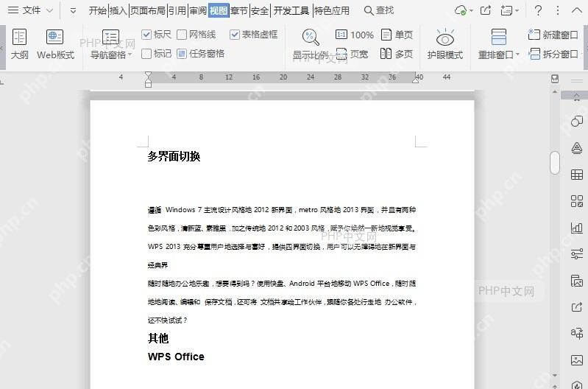
Task: Select the 视图 View tab
Action: point(219,10)
